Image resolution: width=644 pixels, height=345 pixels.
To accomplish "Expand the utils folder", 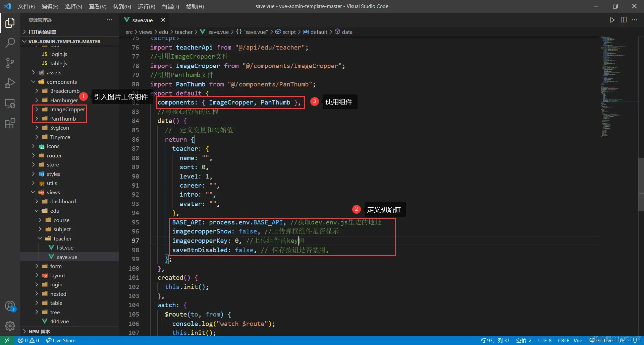I will [x=69, y=183].
